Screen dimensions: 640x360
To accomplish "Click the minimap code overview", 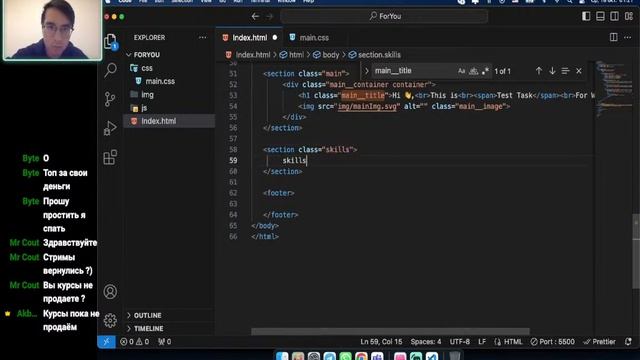I will pyautogui.click(x=613, y=88).
